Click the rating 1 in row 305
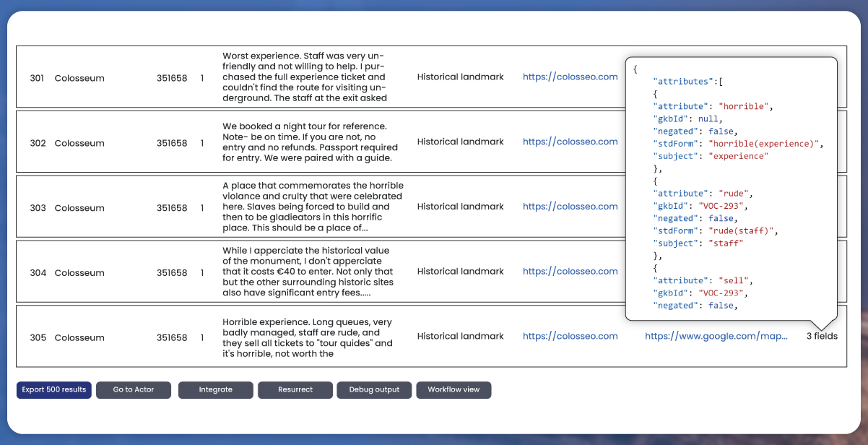 point(202,337)
